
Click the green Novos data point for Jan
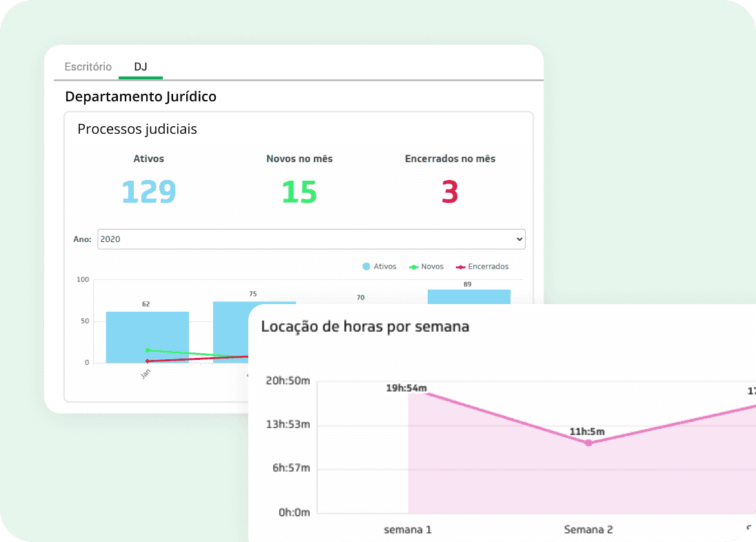[148, 350]
